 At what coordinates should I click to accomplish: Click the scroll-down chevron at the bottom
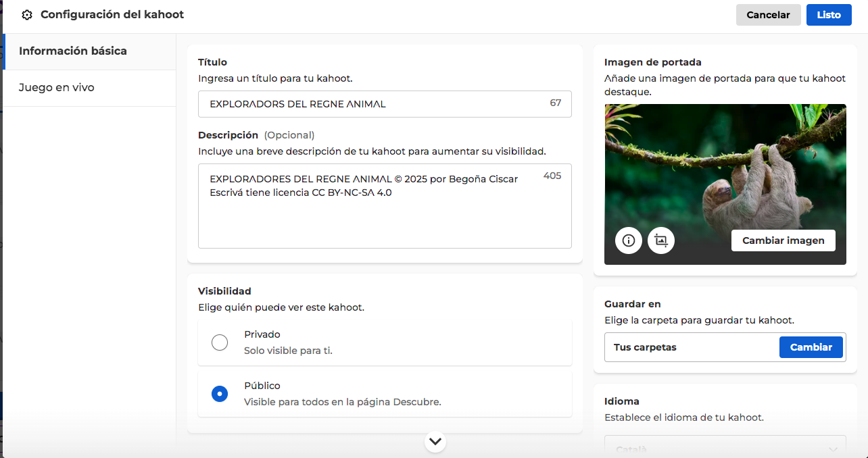[x=435, y=442]
